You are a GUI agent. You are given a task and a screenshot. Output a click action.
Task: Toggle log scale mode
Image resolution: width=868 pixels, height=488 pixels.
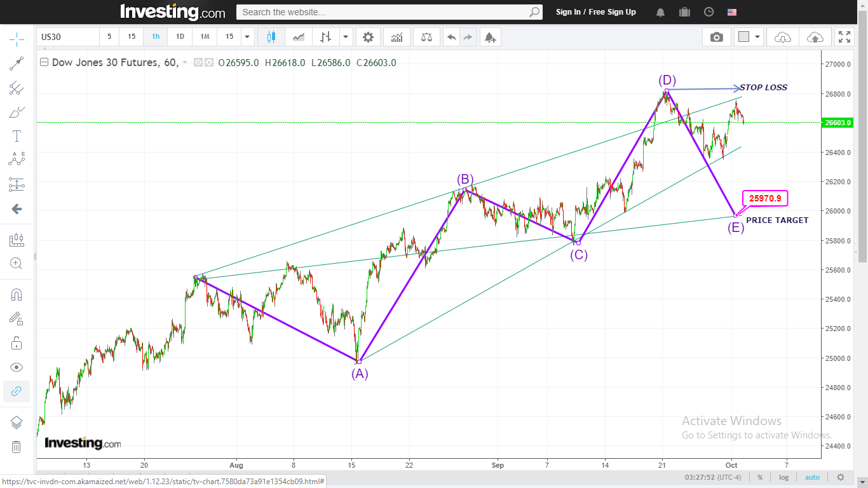coord(784,477)
